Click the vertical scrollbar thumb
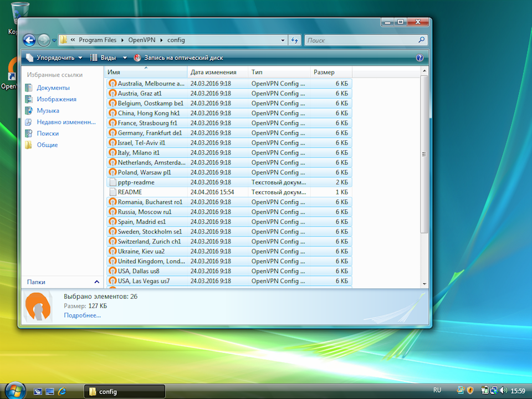 [x=424, y=154]
